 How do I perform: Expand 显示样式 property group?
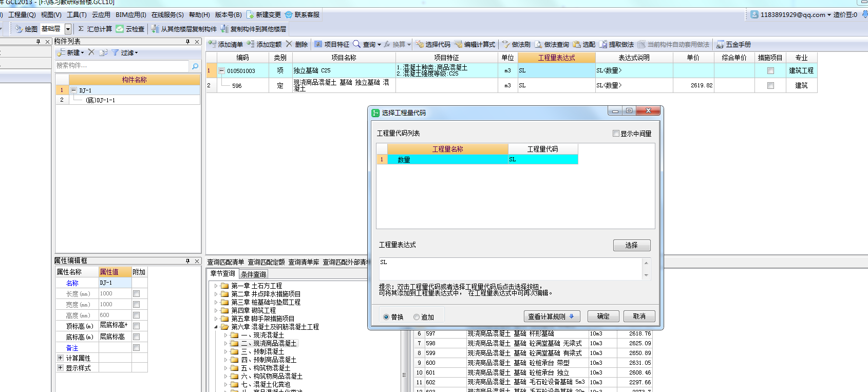pyautogui.click(x=60, y=368)
